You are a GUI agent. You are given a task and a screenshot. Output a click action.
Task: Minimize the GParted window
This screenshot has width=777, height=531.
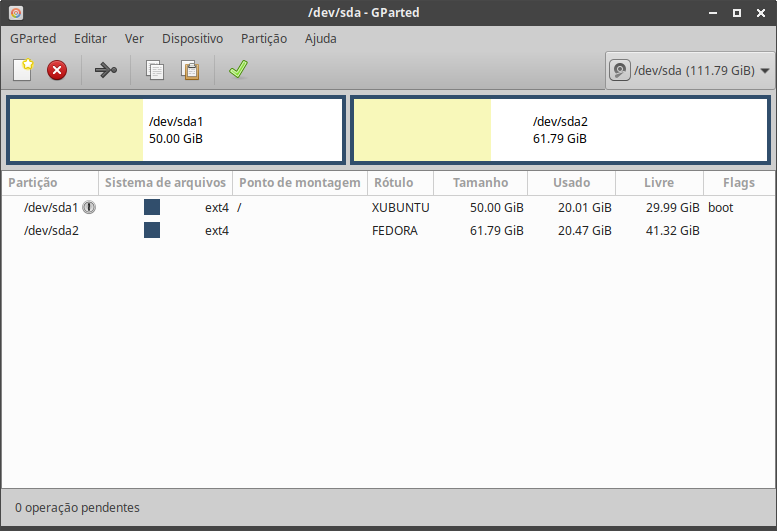[713, 13]
